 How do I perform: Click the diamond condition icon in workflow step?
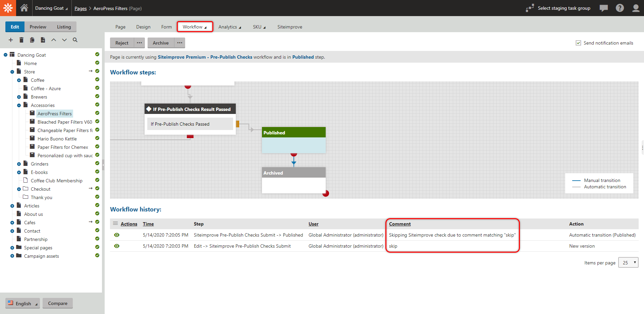click(149, 109)
